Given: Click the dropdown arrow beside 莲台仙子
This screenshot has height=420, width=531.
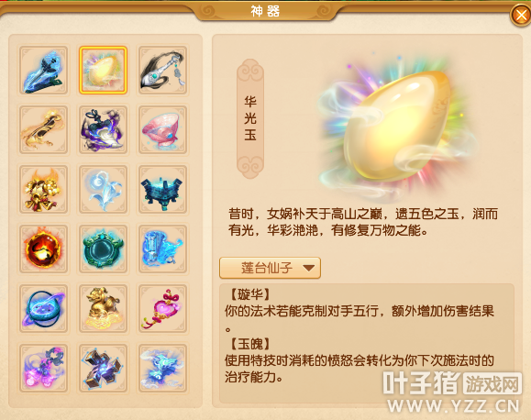Looking at the screenshot, I should pyautogui.click(x=309, y=268).
